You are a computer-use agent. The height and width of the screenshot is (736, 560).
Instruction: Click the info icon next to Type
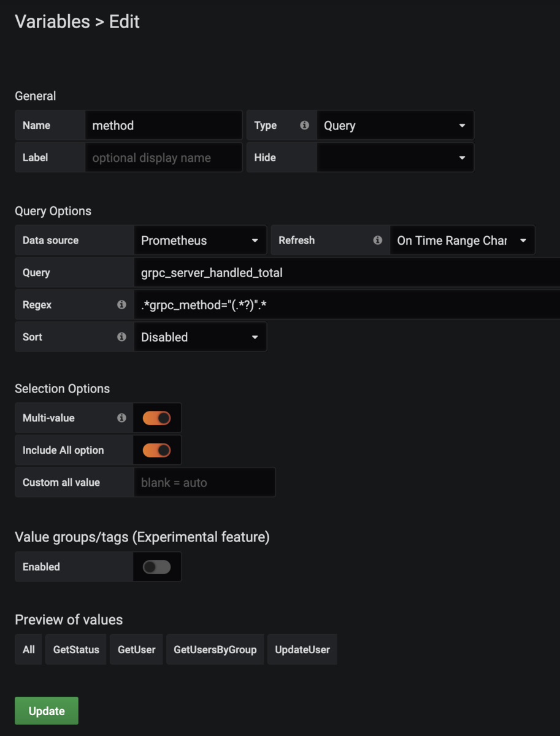[x=304, y=125]
